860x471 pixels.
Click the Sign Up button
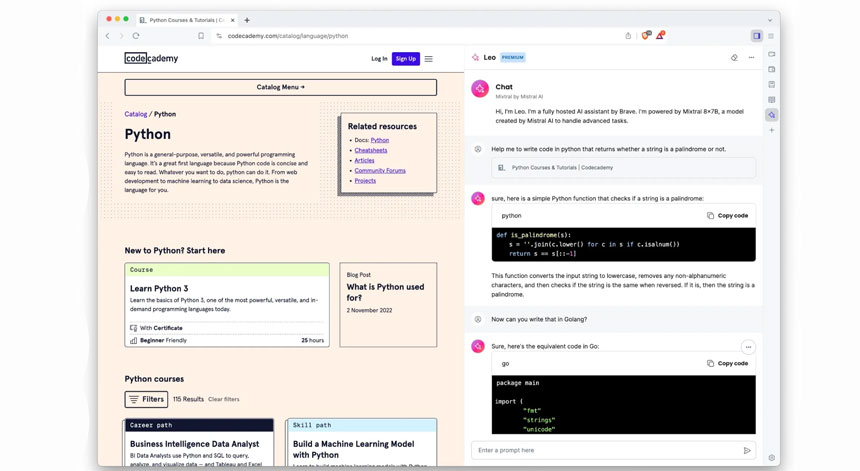point(405,59)
